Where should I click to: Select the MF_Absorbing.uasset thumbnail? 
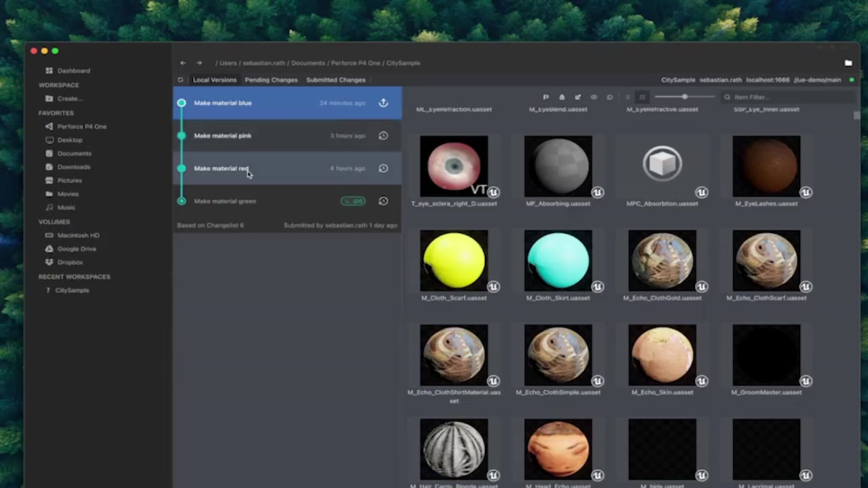tap(558, 166)
